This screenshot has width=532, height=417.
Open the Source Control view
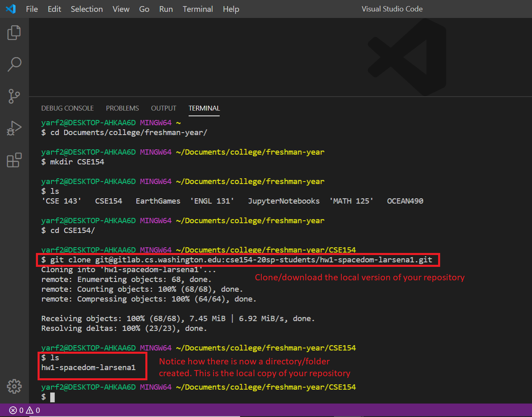14,96
